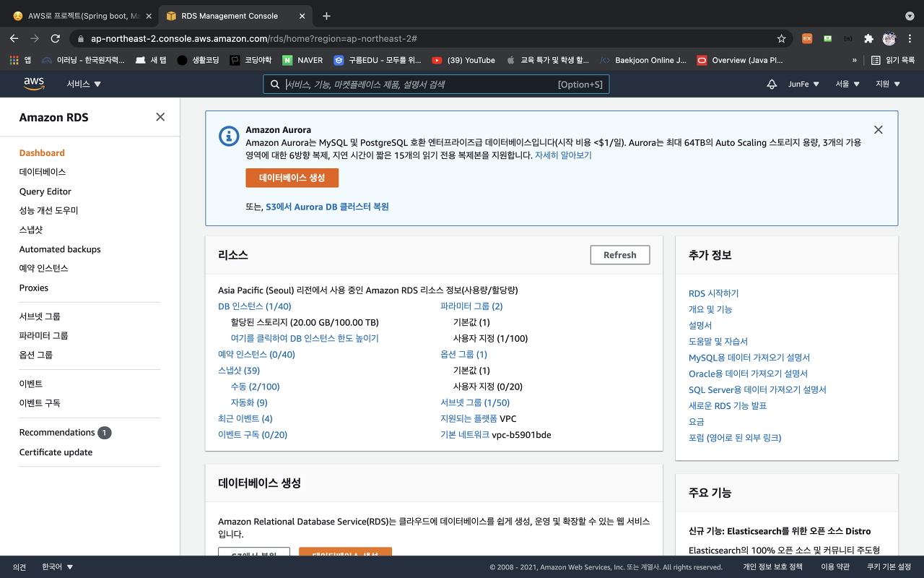Click the Chrome profile avatar
This screenshot has height=578, width=924.
[889, 38]
